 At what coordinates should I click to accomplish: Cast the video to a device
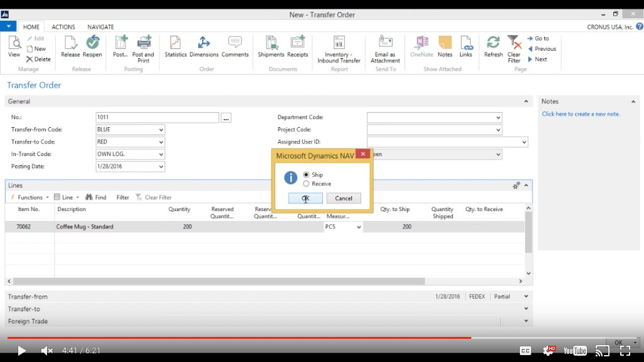pos(602,351)
